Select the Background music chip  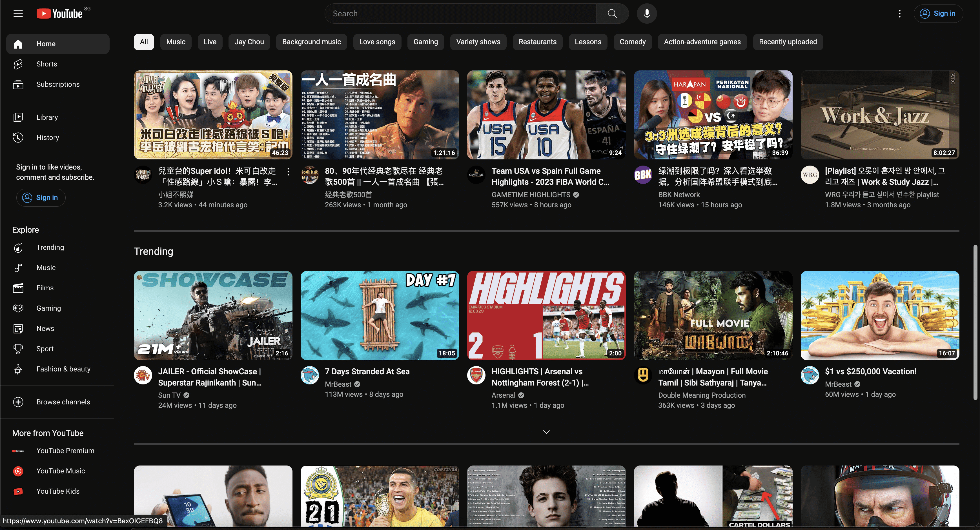pyautogui.click(x=312, y=42)
